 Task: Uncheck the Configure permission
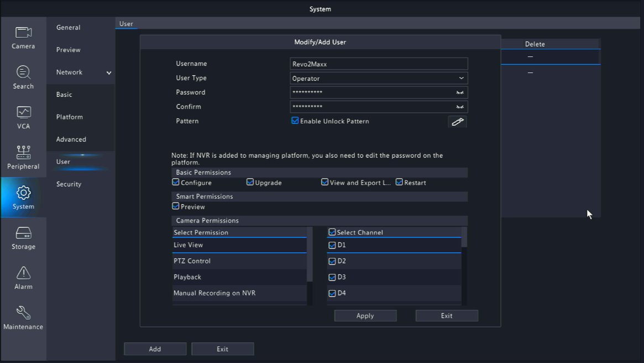(x=176, y=182)
